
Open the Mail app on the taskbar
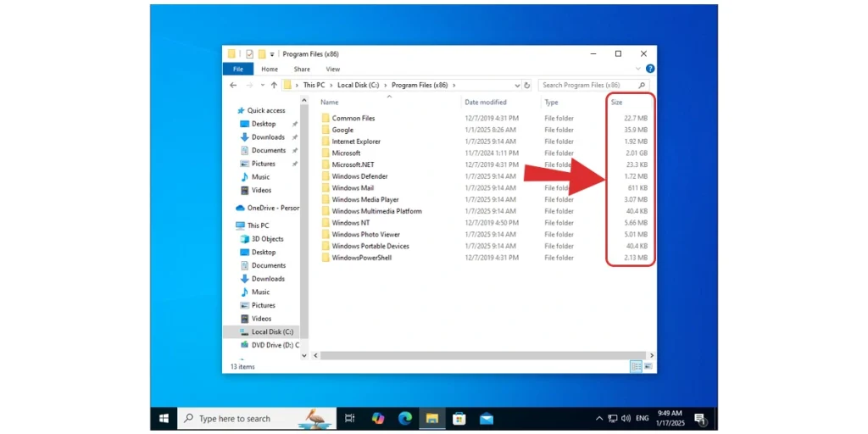pyautogui.click(x=486, y=419)
